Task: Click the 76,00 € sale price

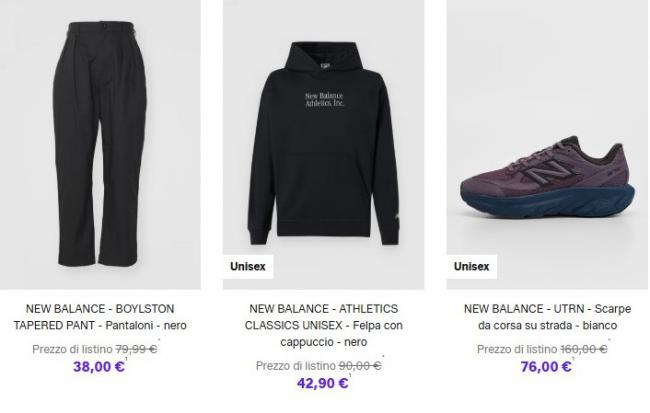Action: [x=545, y=366]
